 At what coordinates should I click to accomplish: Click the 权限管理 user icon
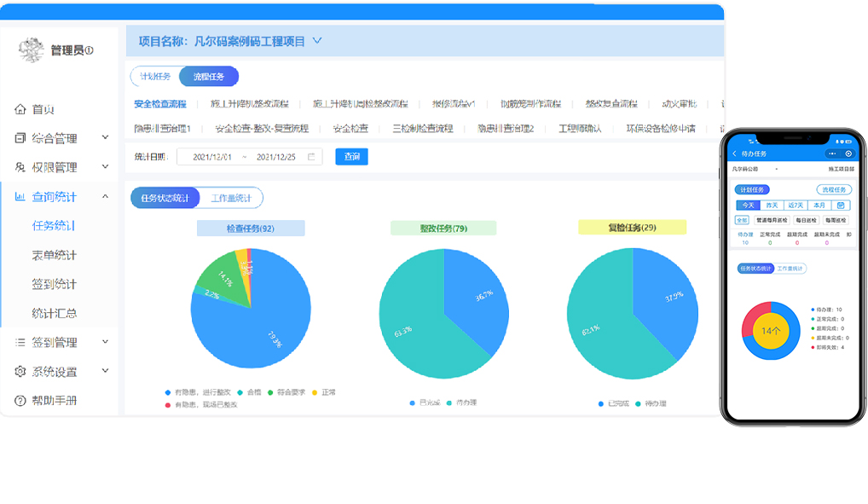coord(21,166)
